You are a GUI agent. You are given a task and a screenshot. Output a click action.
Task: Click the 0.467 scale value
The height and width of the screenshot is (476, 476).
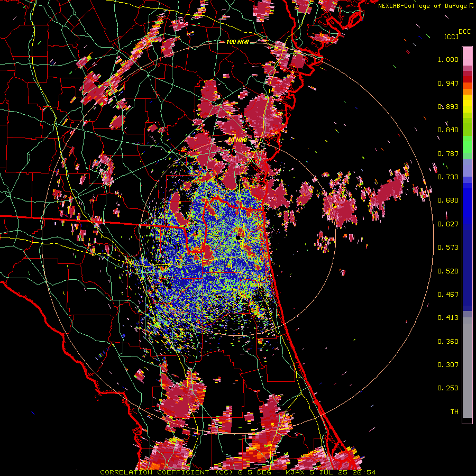(448, 295)
